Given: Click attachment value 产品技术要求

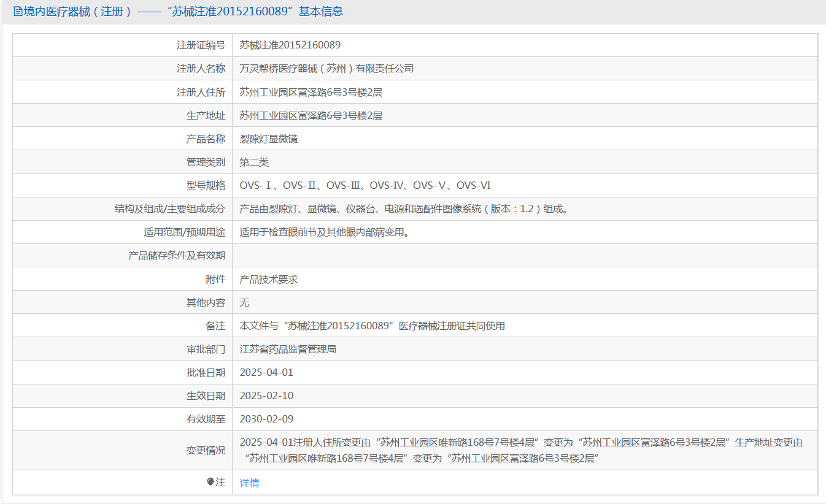Looking at the screenshot, I should pos(269,279).
